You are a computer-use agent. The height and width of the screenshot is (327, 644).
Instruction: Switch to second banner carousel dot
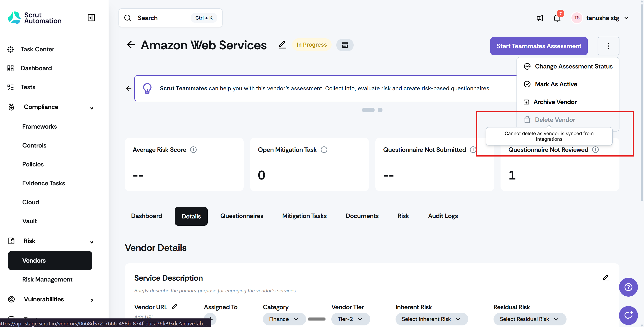[380, 110]
